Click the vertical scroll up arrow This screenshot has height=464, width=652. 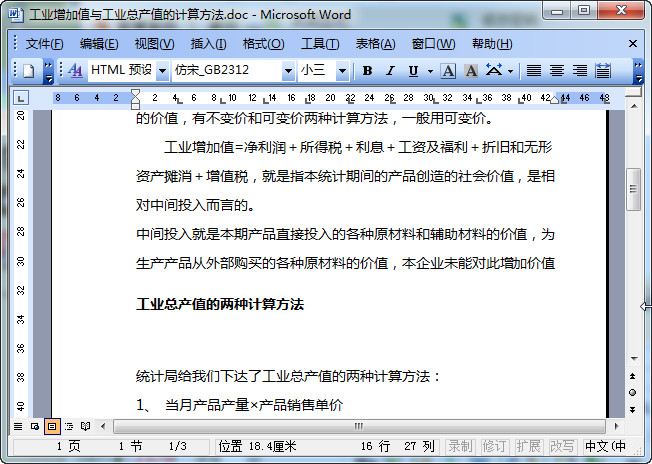pos(634,106)
